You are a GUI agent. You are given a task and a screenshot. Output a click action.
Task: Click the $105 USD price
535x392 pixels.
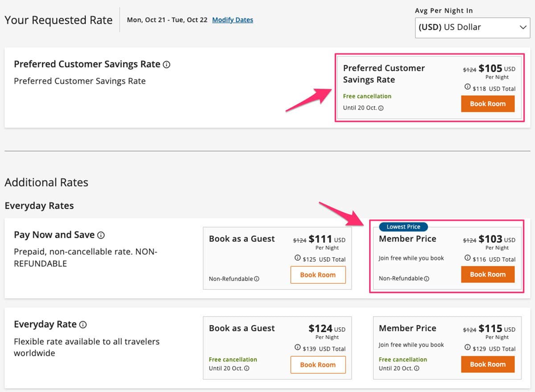pyautogui.click(x=497, y=69)
